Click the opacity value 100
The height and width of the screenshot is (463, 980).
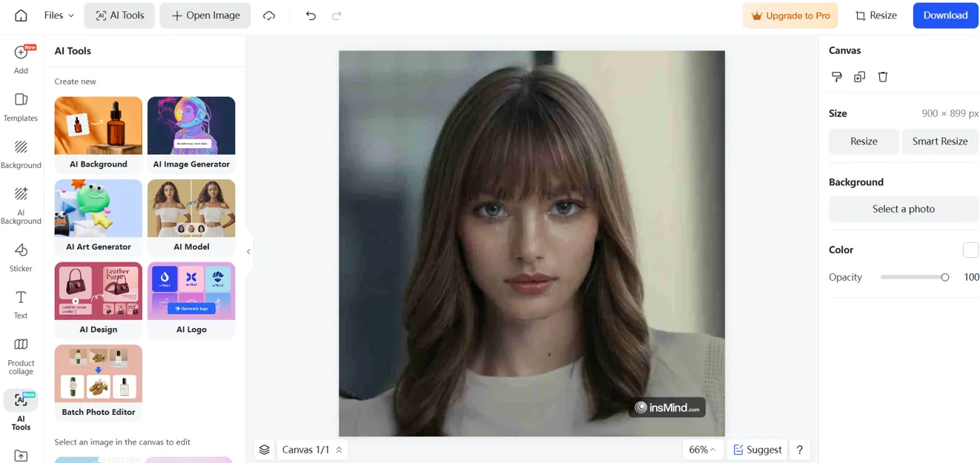971,277
